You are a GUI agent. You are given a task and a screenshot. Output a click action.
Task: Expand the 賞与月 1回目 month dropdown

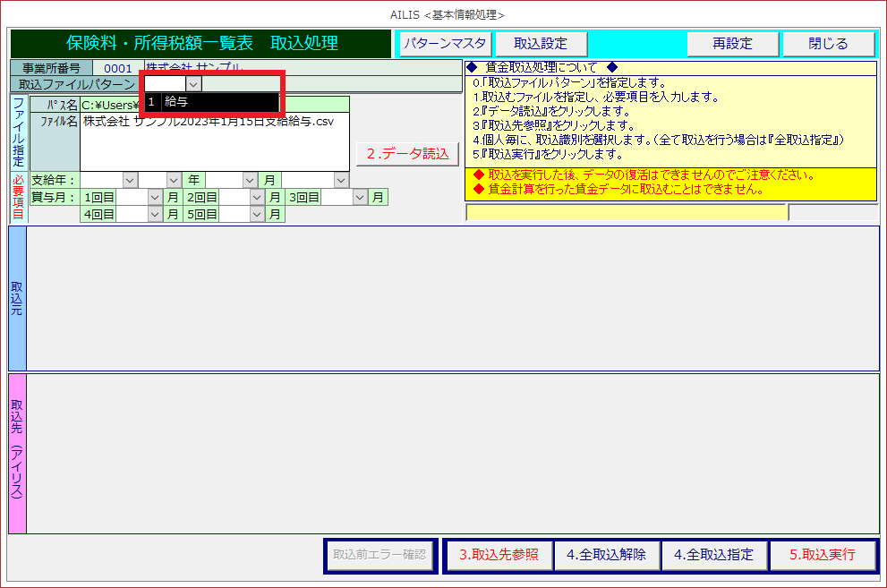pos(155,197)
